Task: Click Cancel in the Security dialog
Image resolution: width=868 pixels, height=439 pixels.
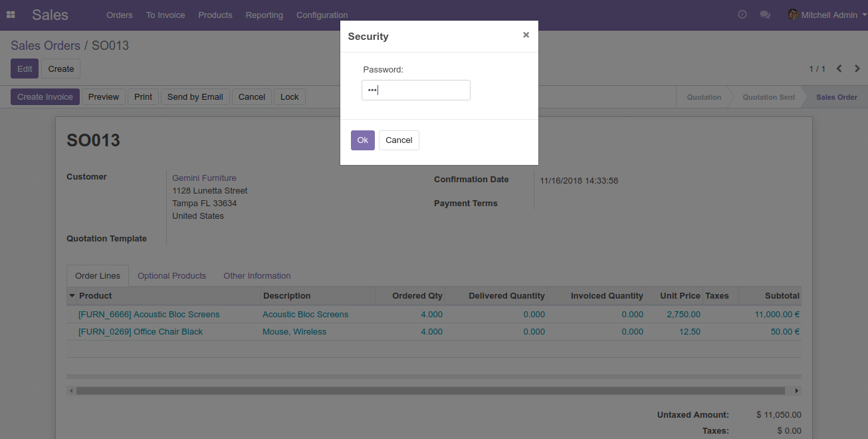Action: click(x=399, y=140)
